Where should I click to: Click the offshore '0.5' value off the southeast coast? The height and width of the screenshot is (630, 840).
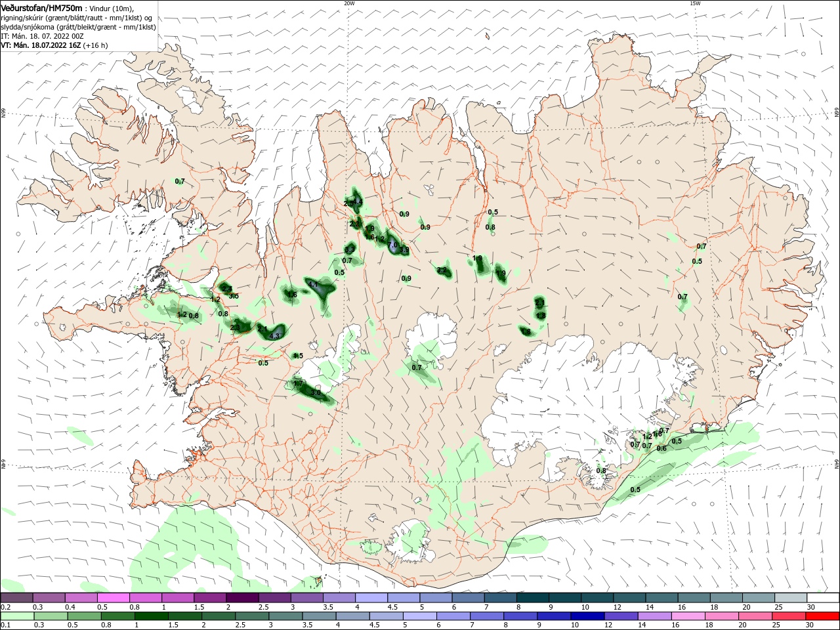(x=635, y=490)
